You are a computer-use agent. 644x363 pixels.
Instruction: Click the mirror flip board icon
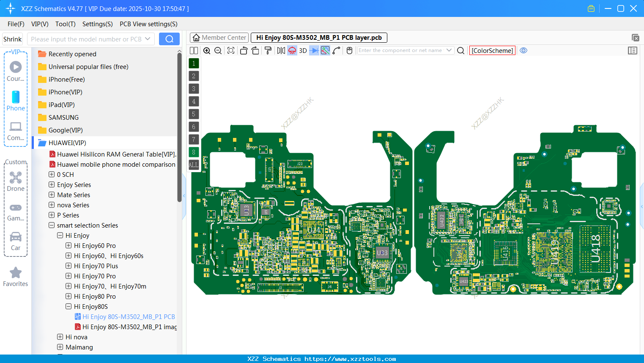(x=281, y=51)
